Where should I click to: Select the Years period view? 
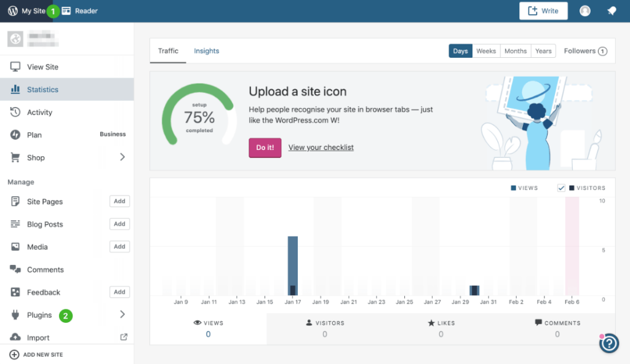tap(543, 51)
